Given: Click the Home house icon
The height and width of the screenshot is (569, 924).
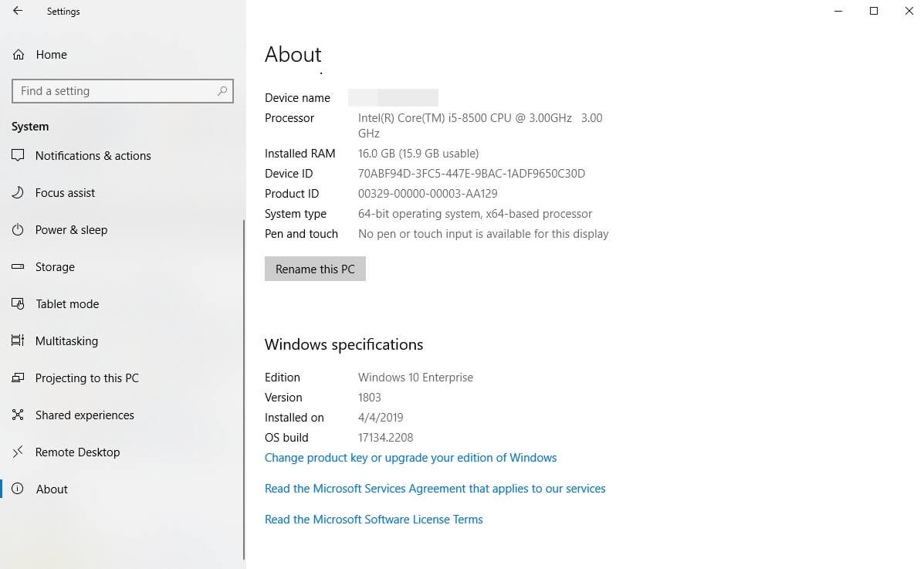Looking at the screenshot, I should coord(19,55).
